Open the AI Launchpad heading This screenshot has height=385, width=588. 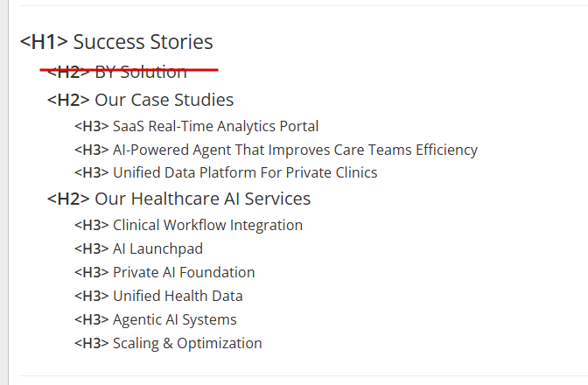pyautogui.click(x=157, y=248)
